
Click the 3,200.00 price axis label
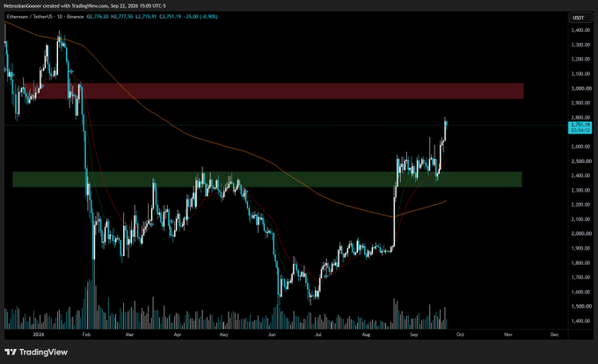[x=581, y=59]
